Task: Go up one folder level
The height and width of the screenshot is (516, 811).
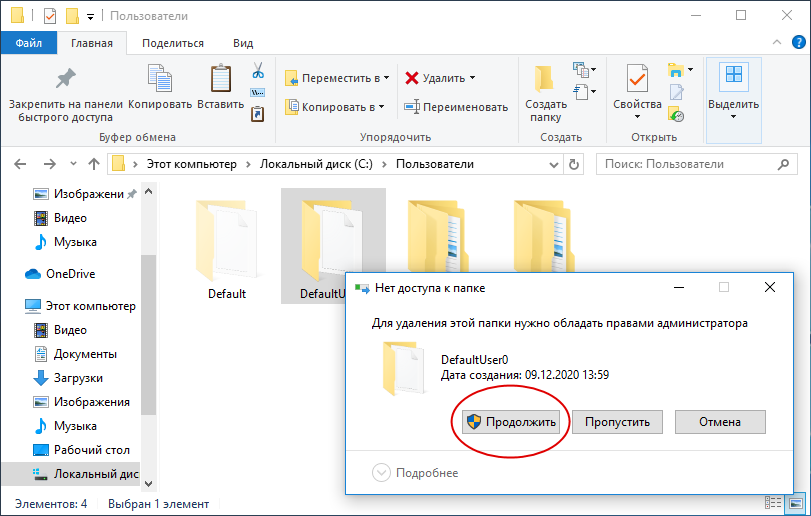Action: coord(94,164)
